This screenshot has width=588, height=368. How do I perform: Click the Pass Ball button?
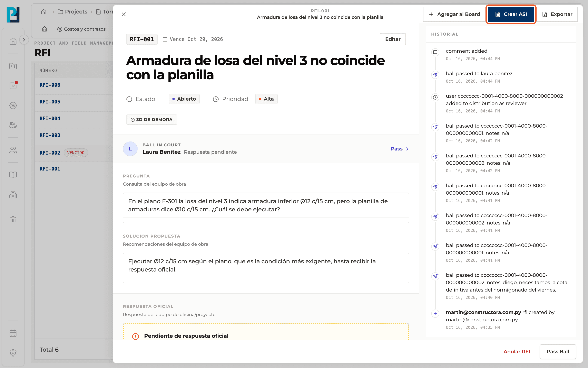pos(558,351)
